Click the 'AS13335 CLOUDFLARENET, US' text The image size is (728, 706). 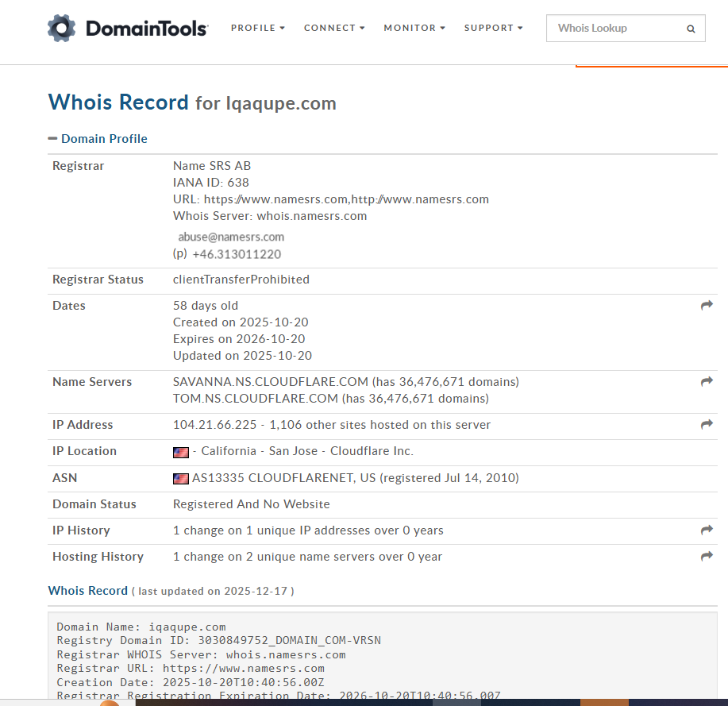click(x=283, y=478)
